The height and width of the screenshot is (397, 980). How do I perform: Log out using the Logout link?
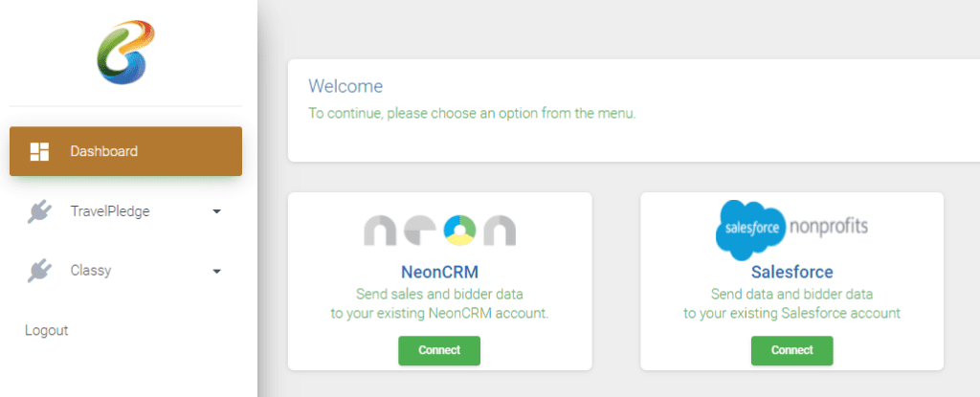(x=47, y=330)
